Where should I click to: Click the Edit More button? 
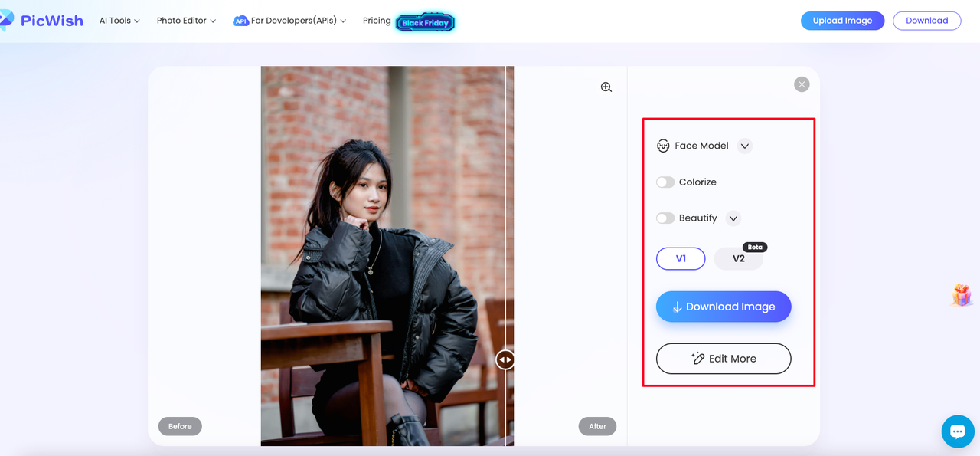coord(724,359)
